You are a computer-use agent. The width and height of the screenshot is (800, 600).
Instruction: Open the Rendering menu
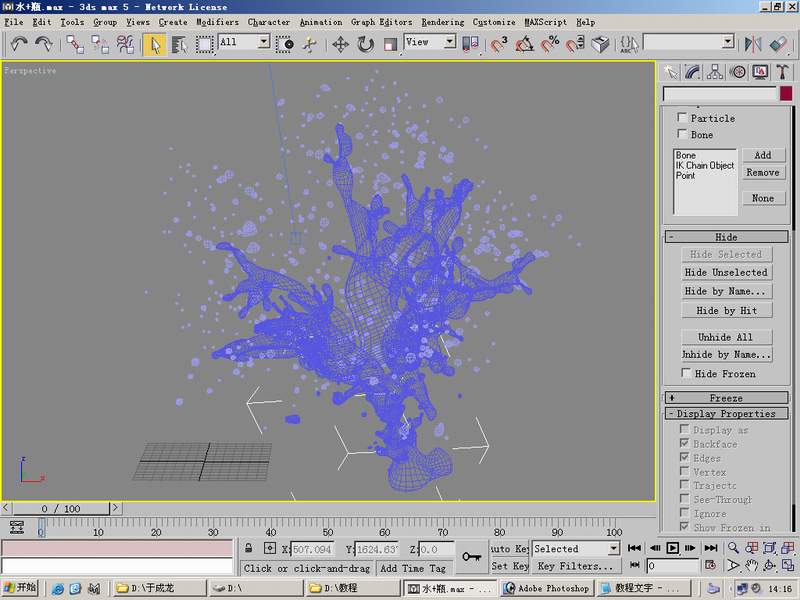coord(442,21)
